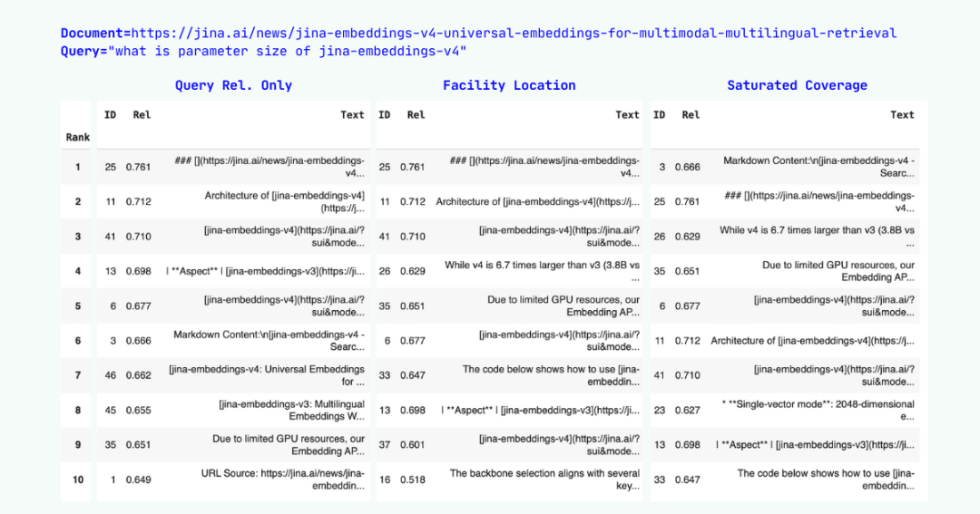The width and height of the screenshot is (980, 514).
Task: Select the Query string text line
Action: (x=263, y=51)
